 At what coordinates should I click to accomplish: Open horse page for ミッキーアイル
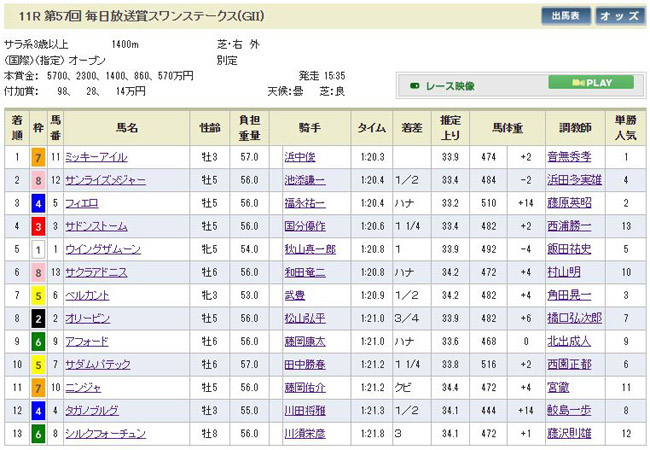(x=96, y=157)
